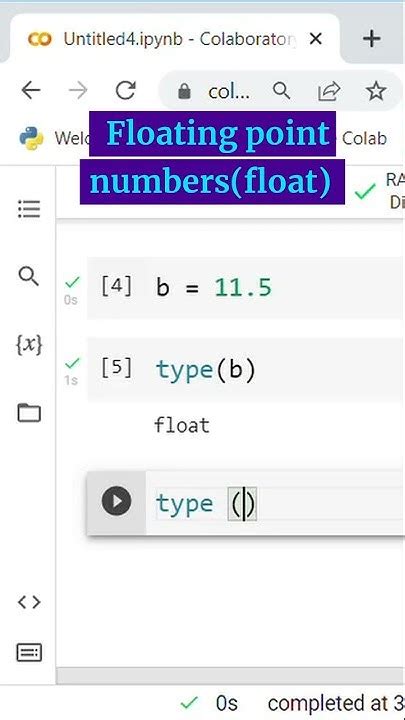The height and width of the screenshot is (720, 405).
Task: Click the share page icon in address bar
Action: point(329,91)
